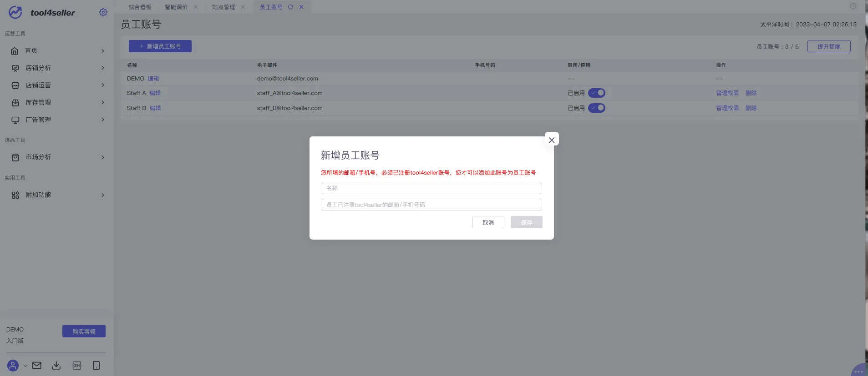Click the ZH language icon
The width and height of the screenshot is (868, 376).
coord(77,366)
